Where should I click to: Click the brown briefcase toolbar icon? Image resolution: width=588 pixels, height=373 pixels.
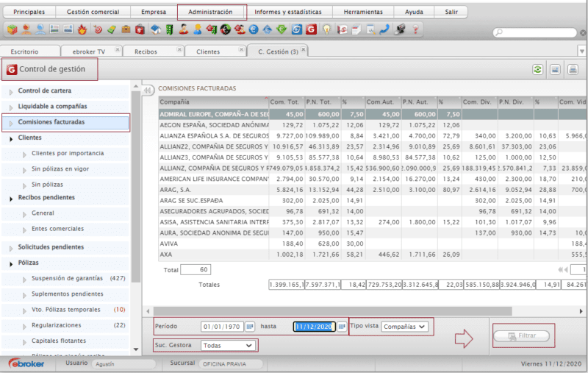(126, 29)
